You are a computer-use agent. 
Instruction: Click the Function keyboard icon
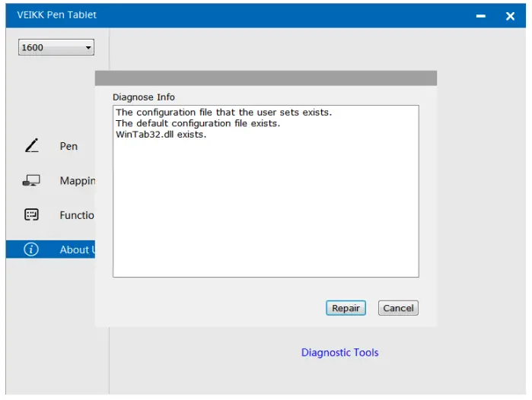pyautogui.click(x=31, y=215)
